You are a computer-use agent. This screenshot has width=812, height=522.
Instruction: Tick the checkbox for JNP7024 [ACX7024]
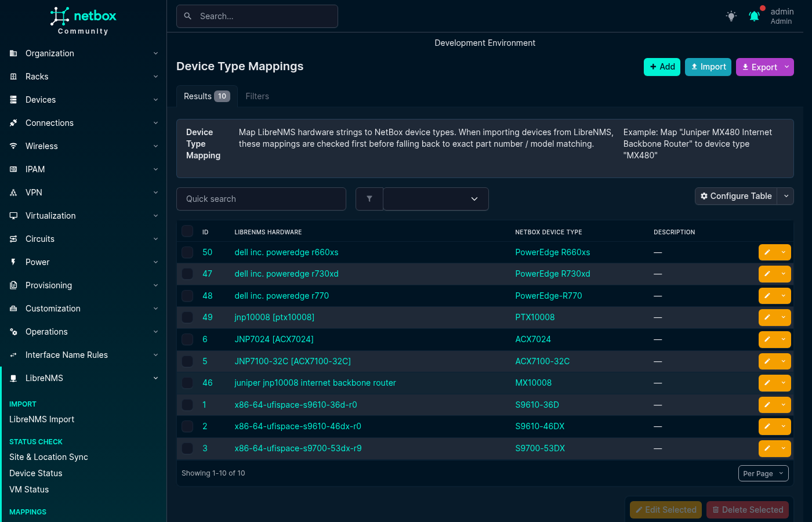tap(187, 339)
